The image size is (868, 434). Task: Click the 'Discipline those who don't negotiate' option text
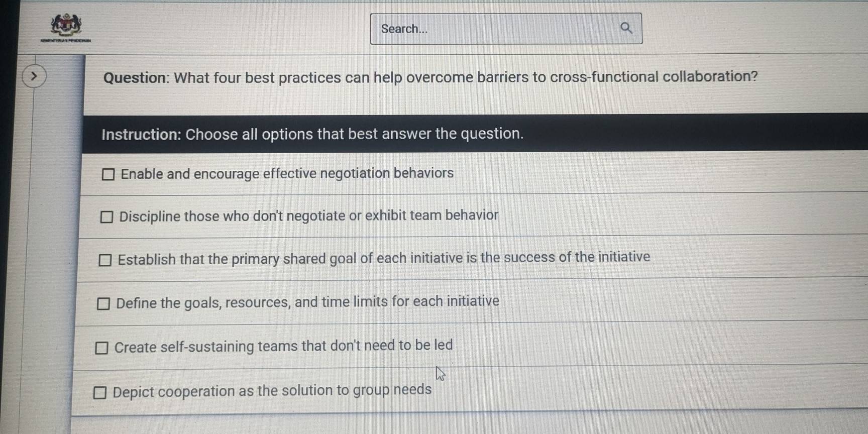coord(308,216)
